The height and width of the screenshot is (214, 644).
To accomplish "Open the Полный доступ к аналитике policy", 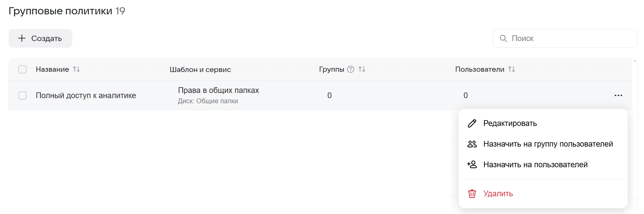I will coord(86,96).
